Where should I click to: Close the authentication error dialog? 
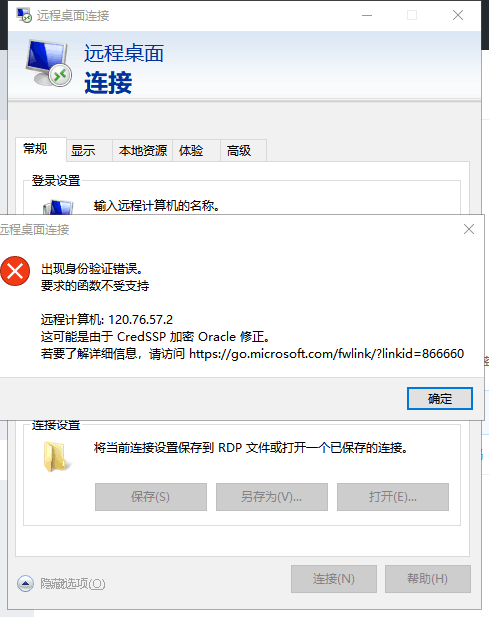(x=469, y=229)
